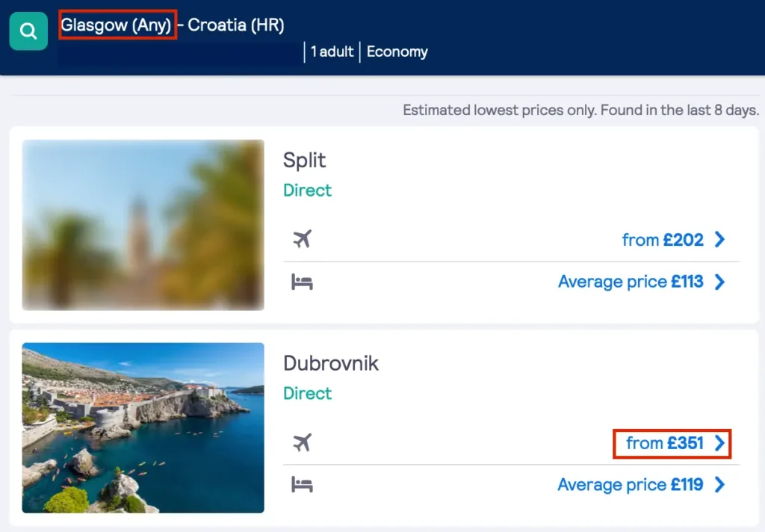Screen dimensions: 765x532
Task: Click Average price £119 for Dubrovnik hotels
Action: [x=632, y=484]
